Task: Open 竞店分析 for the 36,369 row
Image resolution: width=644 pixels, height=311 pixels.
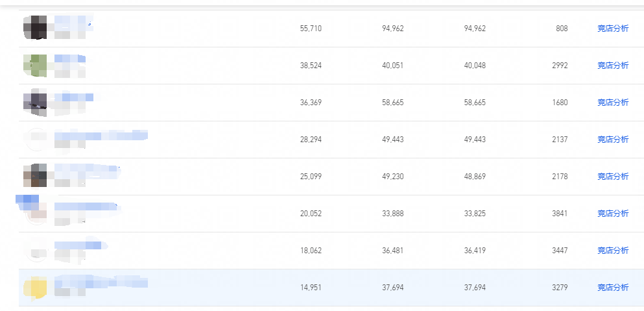Action: tap(613, 103)
